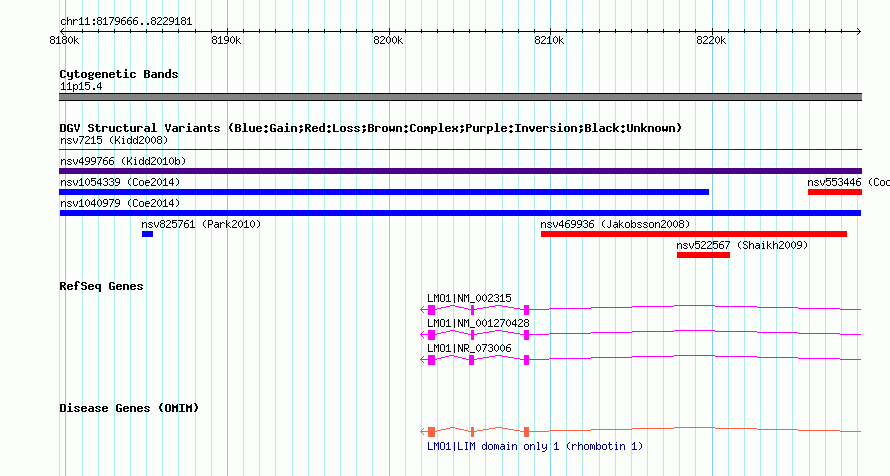The width and height of the screenshot is (890, 476).
Task: Click the nsv499766 (Kidd2010b) label
Action: click(123, 161)
